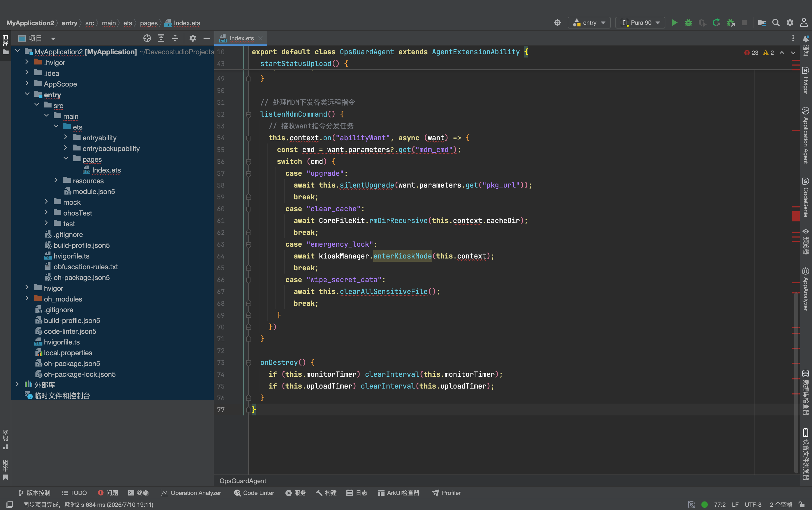812x510 pixels.
Task: Click the entry breadcrumb in the navigation bar
Action: 70,23
